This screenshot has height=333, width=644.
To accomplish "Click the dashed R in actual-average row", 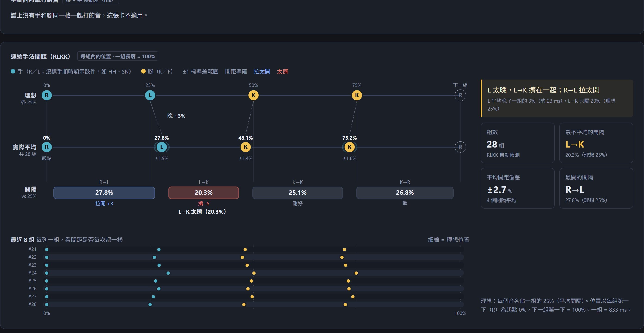I will [460, 147].
